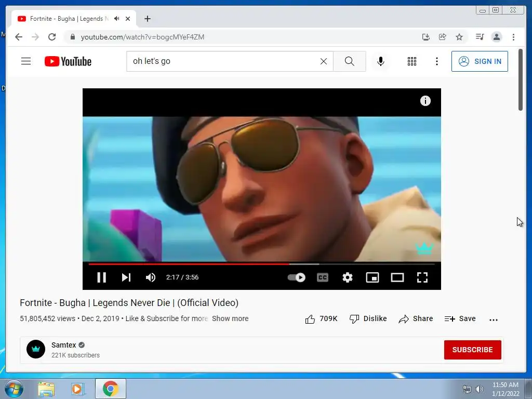Viewport: 532px width, 399px height.
Task: Open Samtex channel name link
Action: [x=63, y=345]
